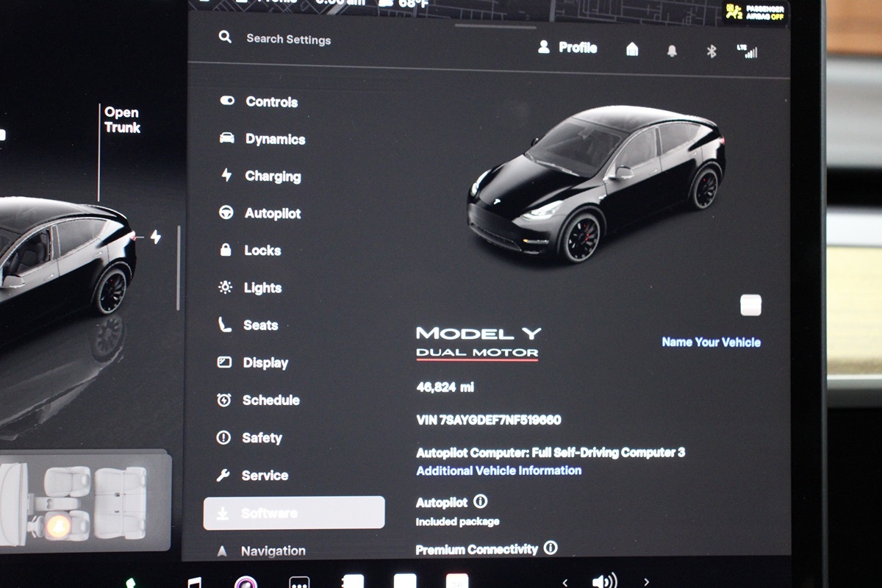Screen dimensions: 882x588
Task: Tap the white vehicle color swatch
Action: point(750,305)
